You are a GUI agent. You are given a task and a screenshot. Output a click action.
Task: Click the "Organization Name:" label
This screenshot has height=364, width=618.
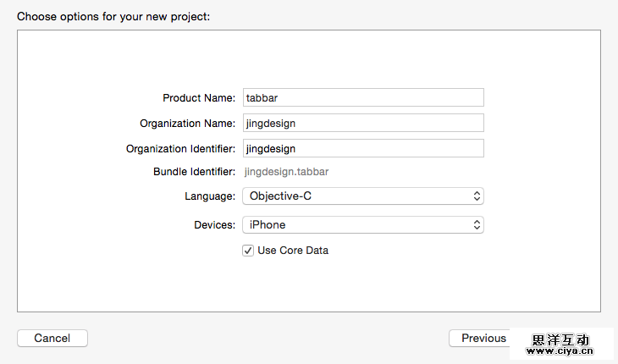(x=187, y=124)
